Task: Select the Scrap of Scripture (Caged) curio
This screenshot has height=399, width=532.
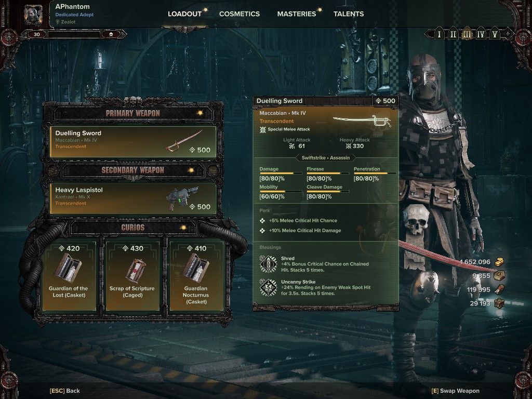Action: (x=132, y=275)
